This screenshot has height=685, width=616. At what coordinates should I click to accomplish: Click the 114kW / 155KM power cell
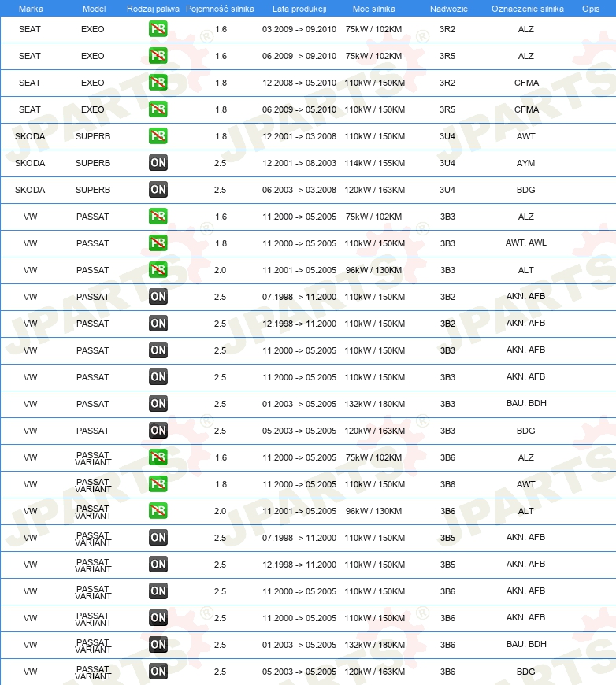click(375, 163)
